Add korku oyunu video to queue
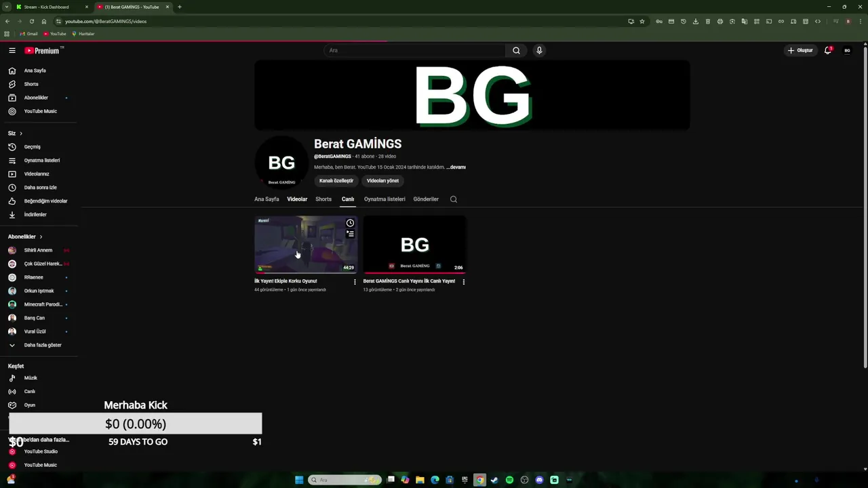The width and height of the screenshot is (868, 488). (350, 234)
